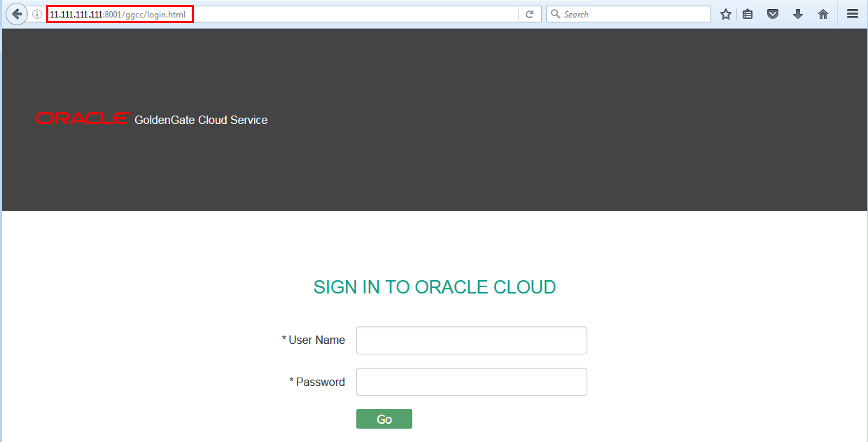
Task: Click the Search input box
Action: (x=623, y=13)
